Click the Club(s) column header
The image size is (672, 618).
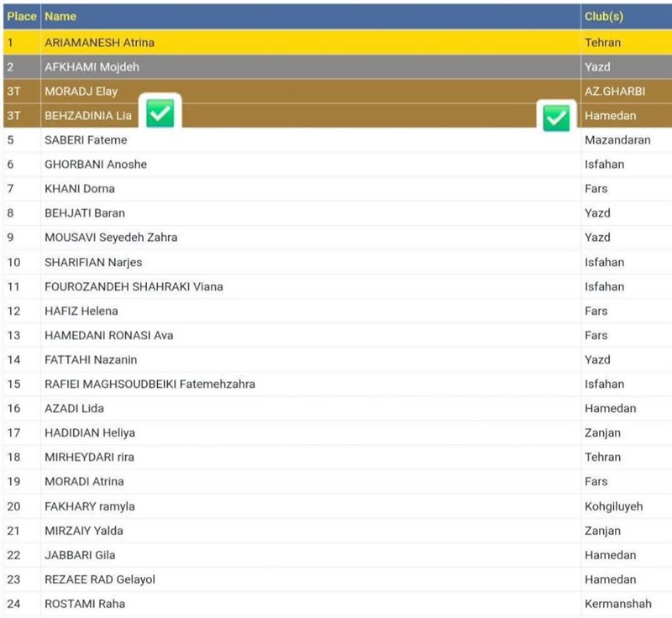click(604, 16)
